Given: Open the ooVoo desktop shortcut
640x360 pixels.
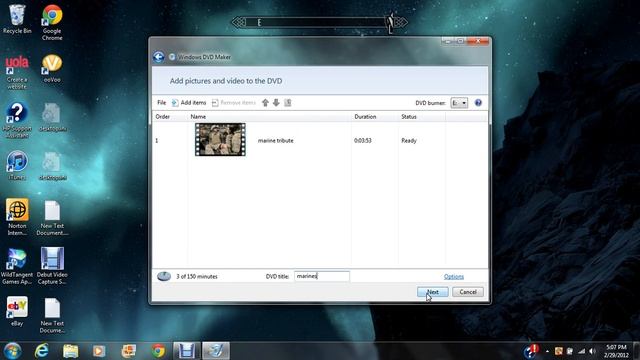Looking at the screenshot, I should coord(52,68).
